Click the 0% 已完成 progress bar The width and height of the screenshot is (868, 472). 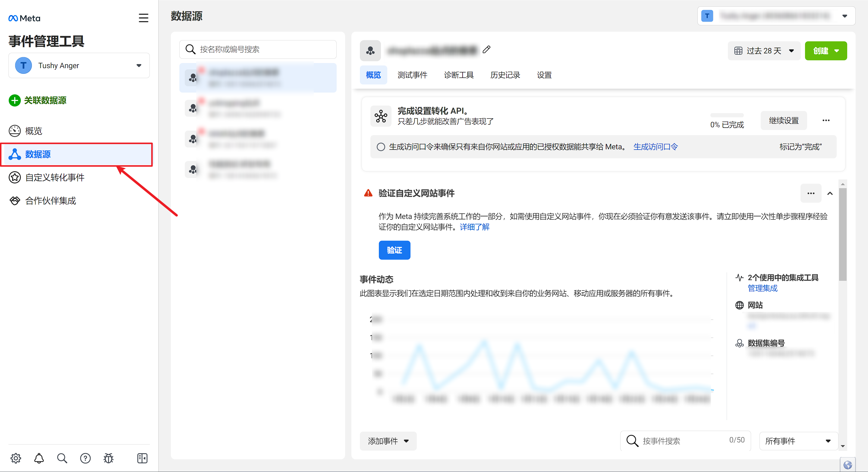pos(727,115)
